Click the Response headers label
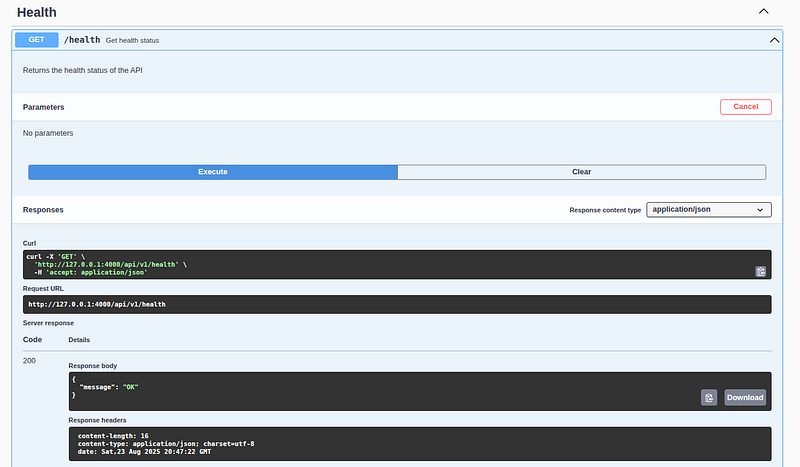Viewport: 800px width, 467px height. [x=97, y=421]
